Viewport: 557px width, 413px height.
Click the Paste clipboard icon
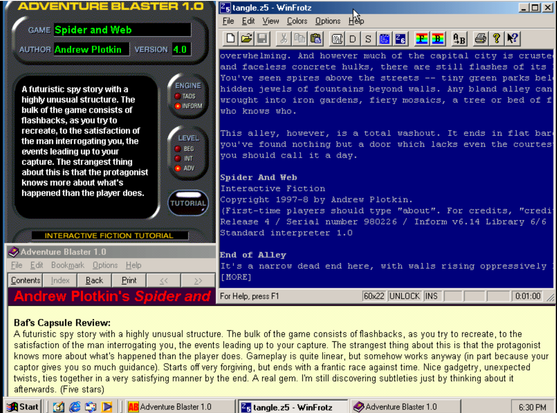[315, 38]
